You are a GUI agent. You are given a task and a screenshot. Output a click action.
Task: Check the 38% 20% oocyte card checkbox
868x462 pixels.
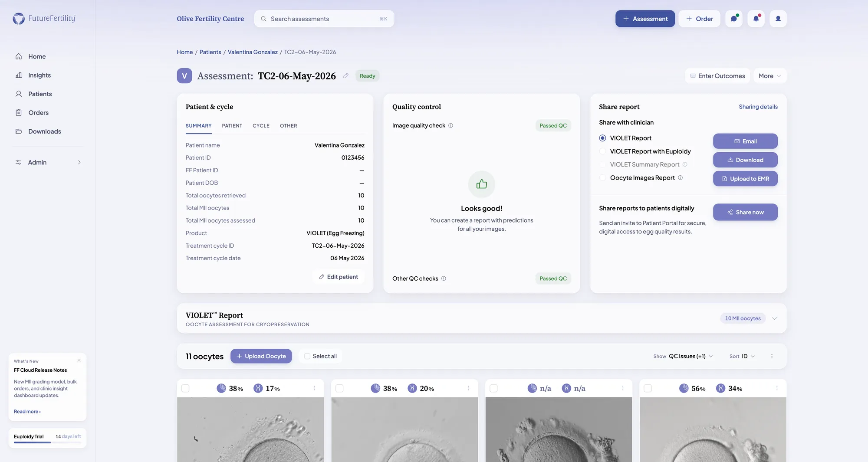(339, 388)
